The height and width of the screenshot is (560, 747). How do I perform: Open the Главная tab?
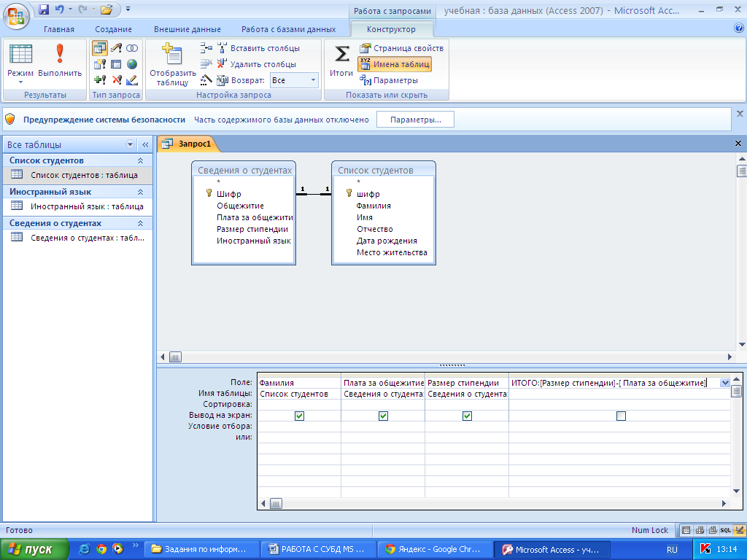click(59, 29)
